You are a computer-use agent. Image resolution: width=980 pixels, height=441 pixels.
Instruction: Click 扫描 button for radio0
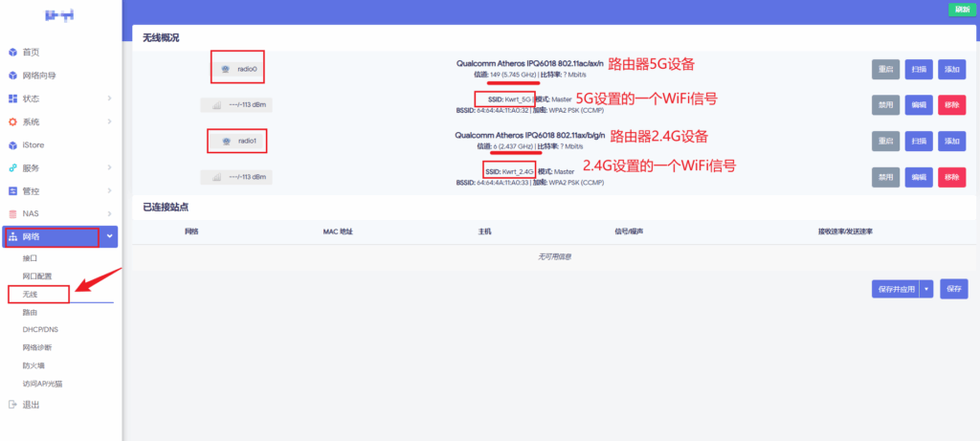pyautogui.click(x=918, y=69)
